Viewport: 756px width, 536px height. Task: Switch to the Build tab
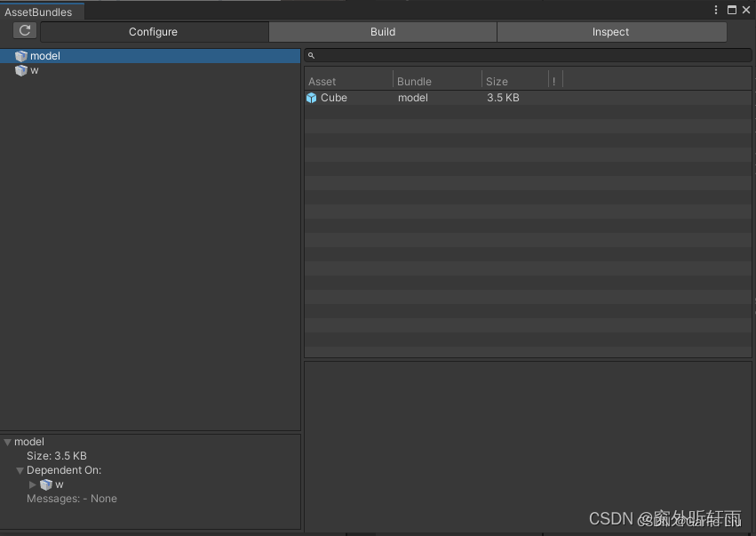click(x=382, y=31)
